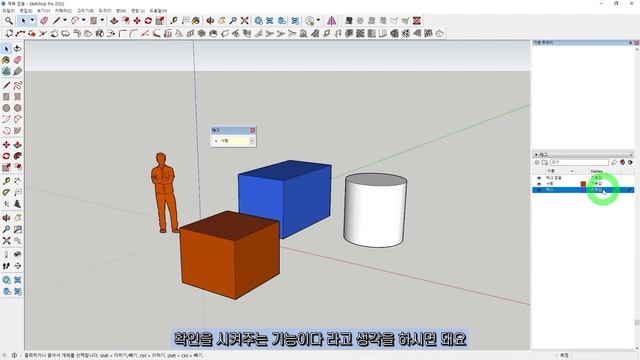Toggle visibility eye of the 사람 tag row
640x360 pixels.
539,184
